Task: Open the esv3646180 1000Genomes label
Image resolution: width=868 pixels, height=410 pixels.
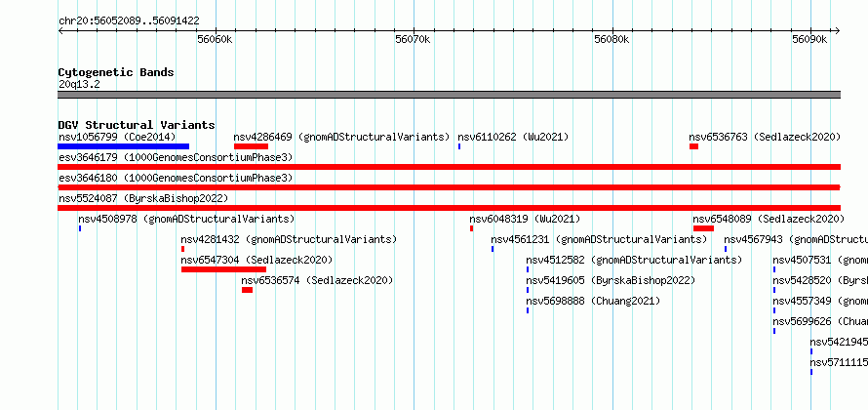Action: click(176, 178)
